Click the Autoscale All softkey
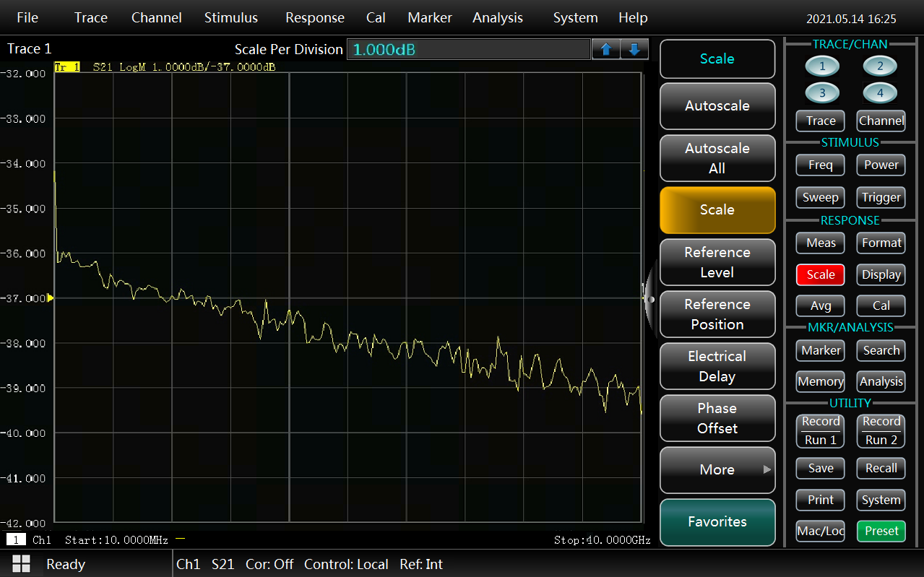The height and width of the screenshot is (577, 924). coord(717,158)
